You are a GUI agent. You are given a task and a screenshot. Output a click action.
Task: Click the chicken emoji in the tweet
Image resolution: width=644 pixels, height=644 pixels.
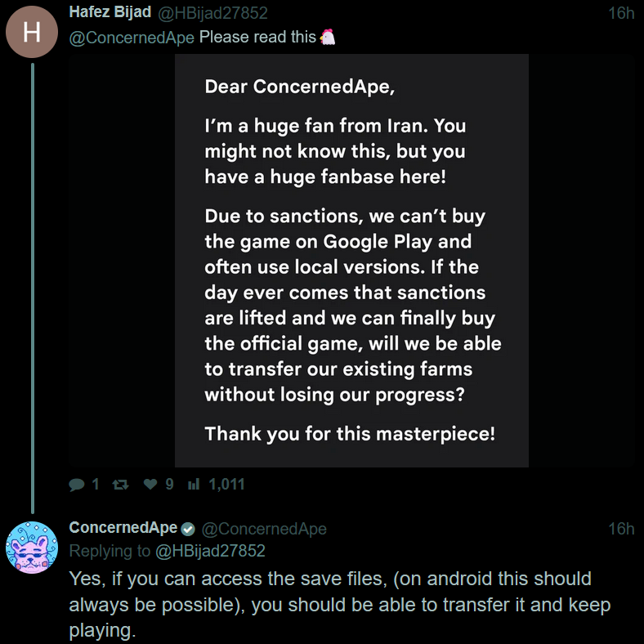point(327,38)
